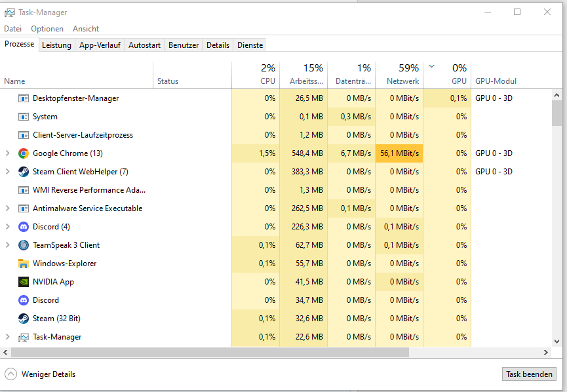Open the Optionen menu
The width and height of the screenshot is (567, 392).
47,29
